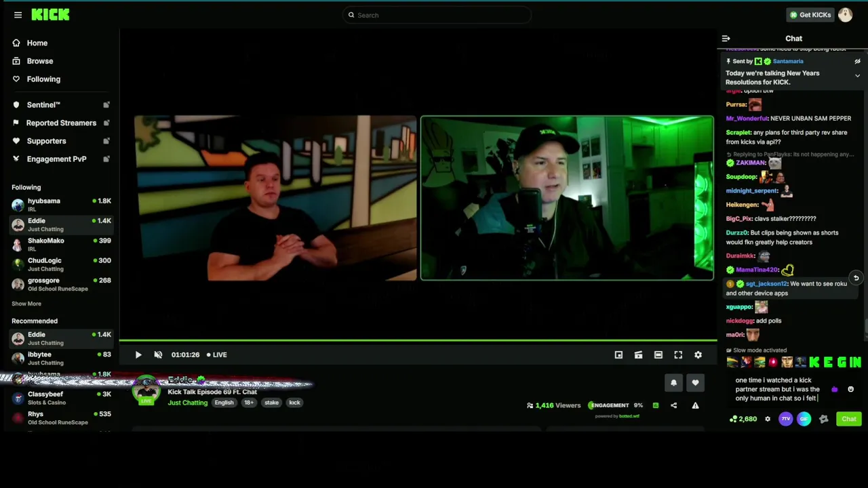Expand the pinned message chevron

857,76
